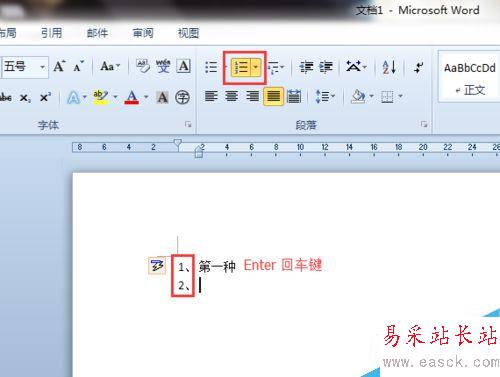Open the Font Color dropdown arrow

click(x=146, y=97)
